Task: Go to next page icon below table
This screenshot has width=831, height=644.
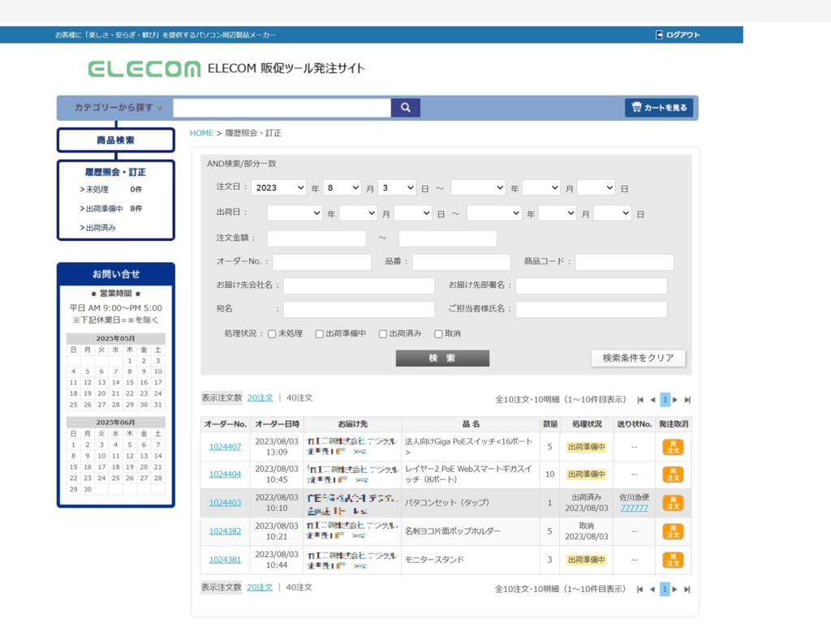Action: click(674, 590)
